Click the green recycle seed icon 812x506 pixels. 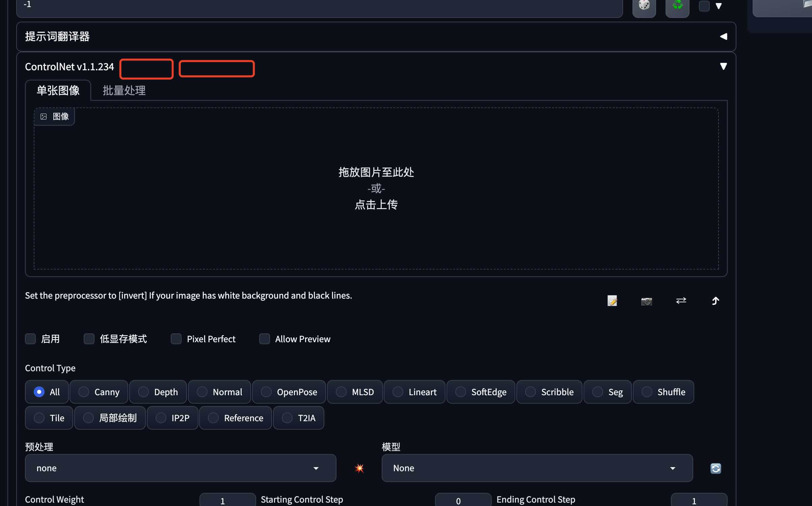(677, 5)
